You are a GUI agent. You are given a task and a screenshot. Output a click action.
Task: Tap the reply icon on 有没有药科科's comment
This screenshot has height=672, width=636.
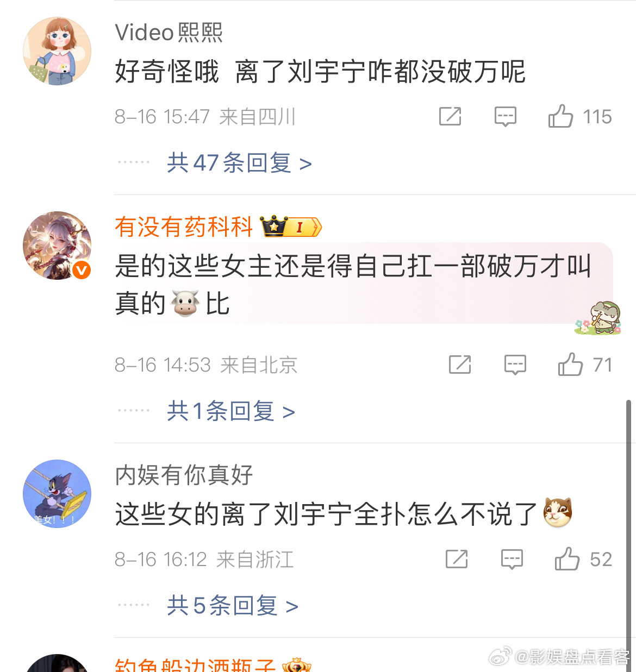(515, 365)
